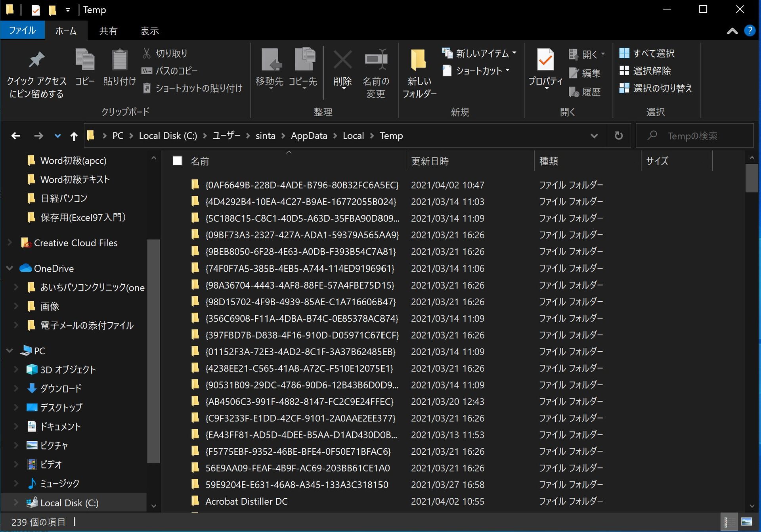Open the 表示 ribbon tab

coord(149,31)
